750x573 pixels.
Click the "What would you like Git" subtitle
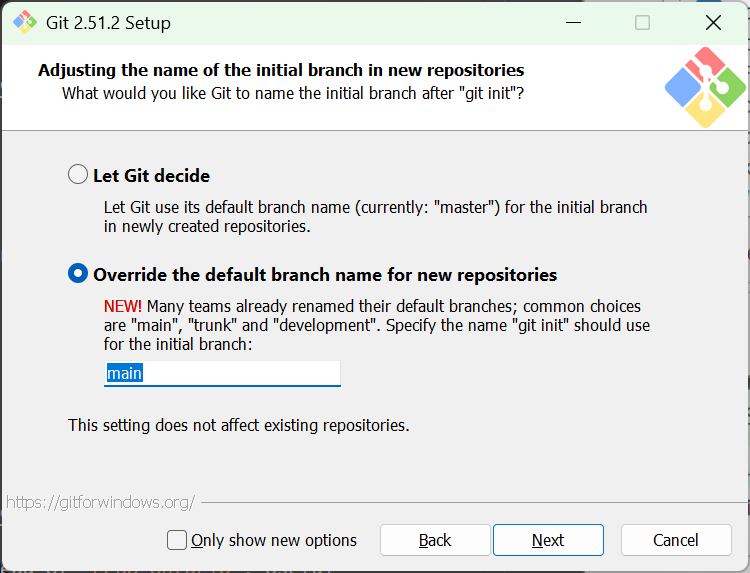click(293, 93)
